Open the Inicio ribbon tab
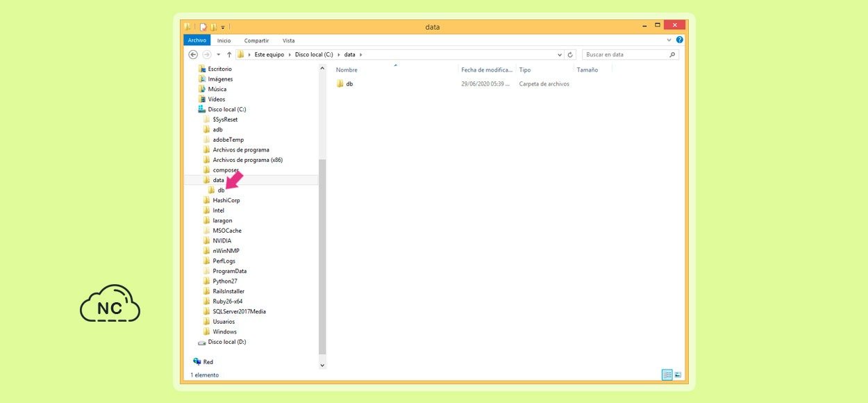 [224, 40]
